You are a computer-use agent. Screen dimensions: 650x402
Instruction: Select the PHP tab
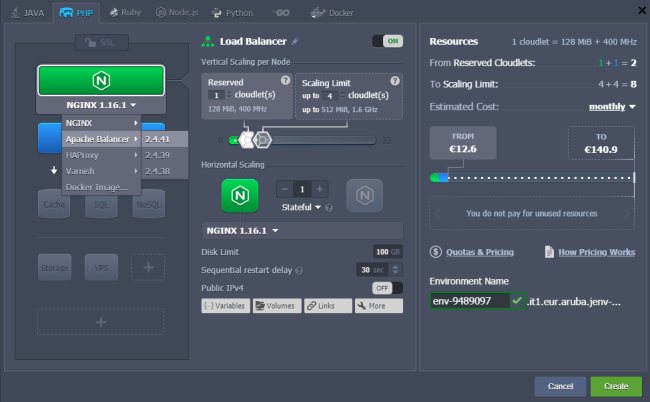click(x=76, y=13)
